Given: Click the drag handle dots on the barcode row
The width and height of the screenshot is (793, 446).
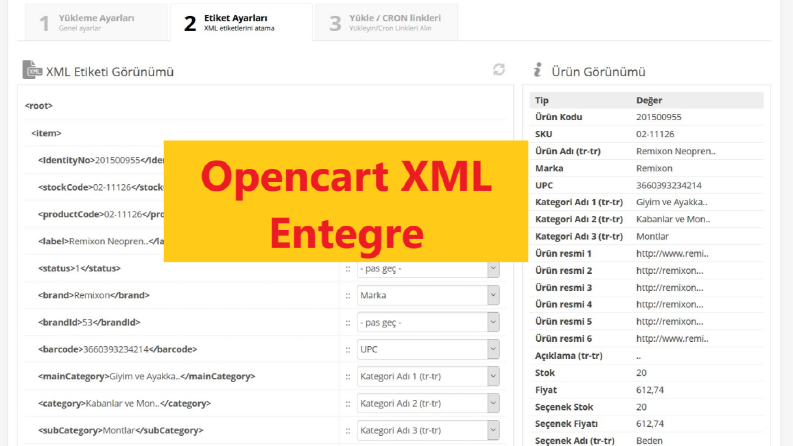Looking at the screenshot, I should click(x=347, y=350).
